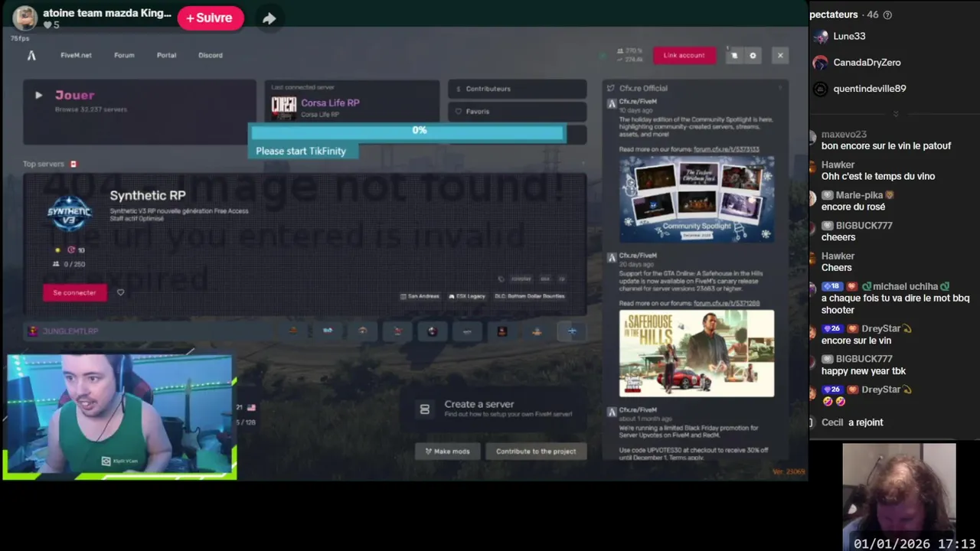Open the Community Spotlight image

click(x=696, y=199)
